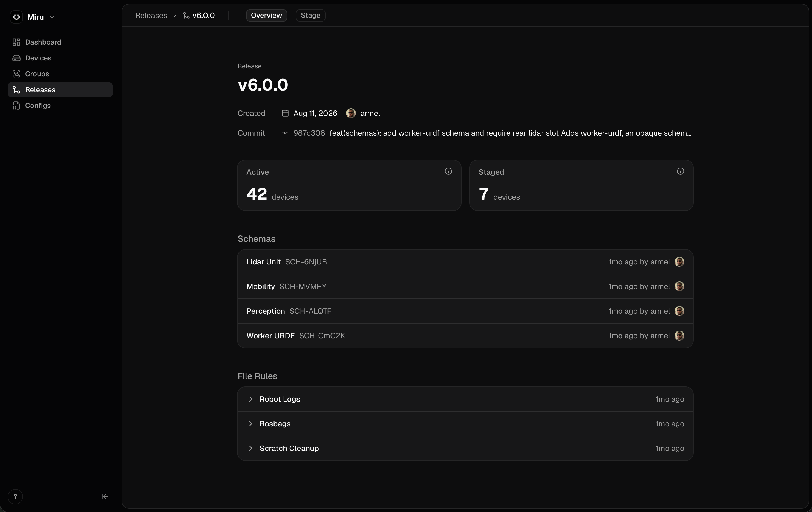Open the Lidar Unit schema row
The width and height of the screenshot is (812, 512).
(465, 262)
